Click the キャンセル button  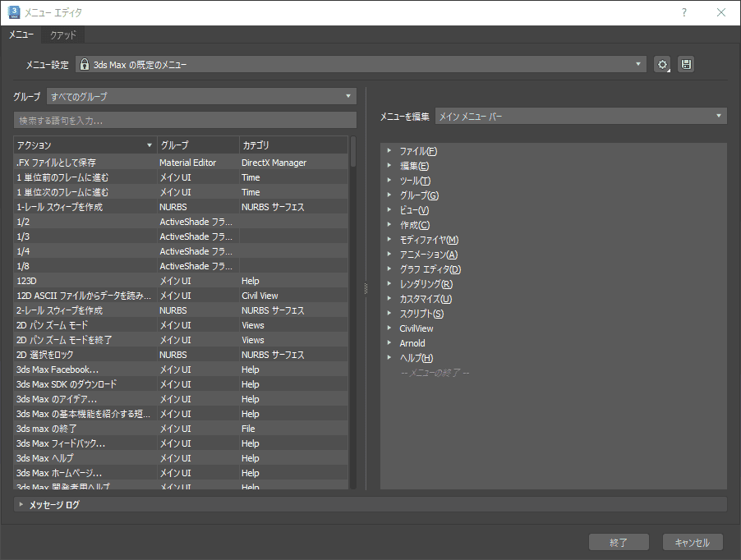tap(693, 543)
